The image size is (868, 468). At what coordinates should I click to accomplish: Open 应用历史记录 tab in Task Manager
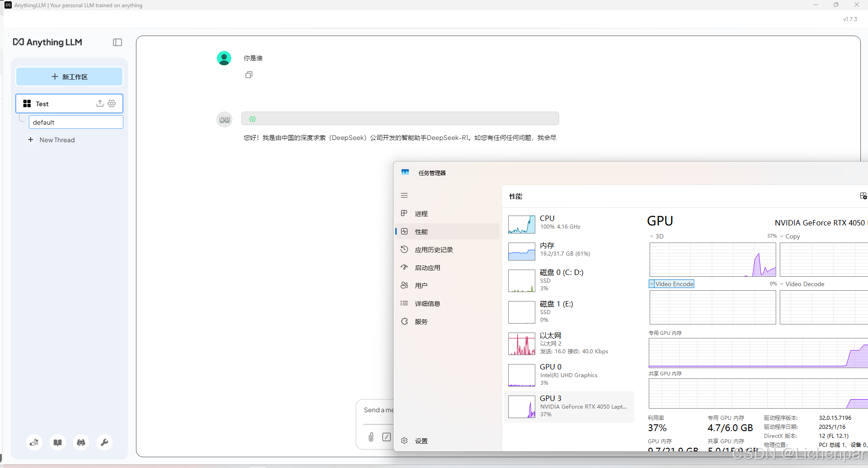[x=448, y=249]
